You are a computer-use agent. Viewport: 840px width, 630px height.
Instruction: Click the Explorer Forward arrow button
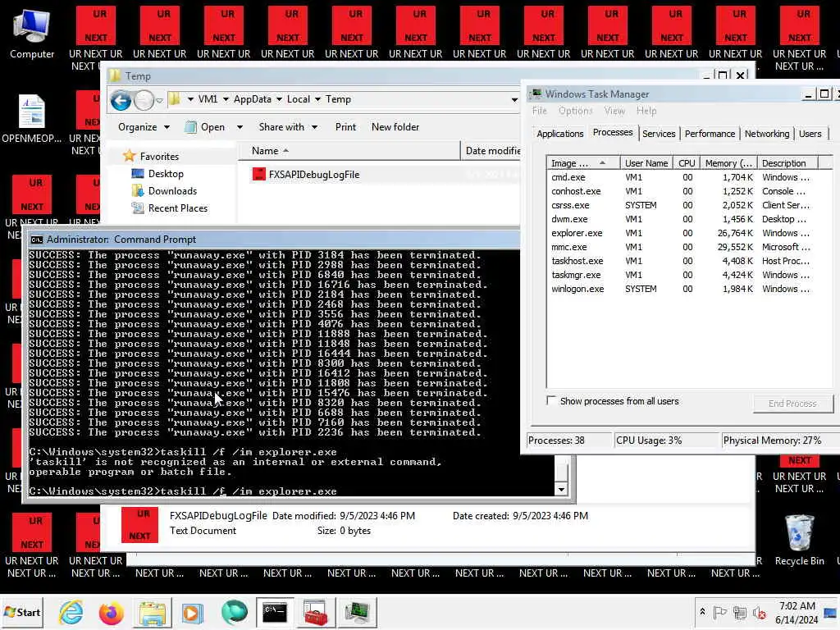tap(143, 100)
